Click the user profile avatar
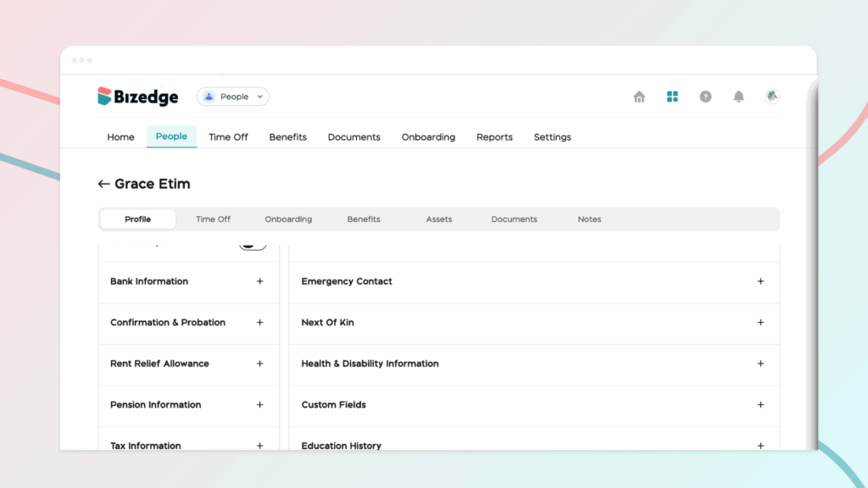The width and height of the screenshot is (868, 488). 771,97
